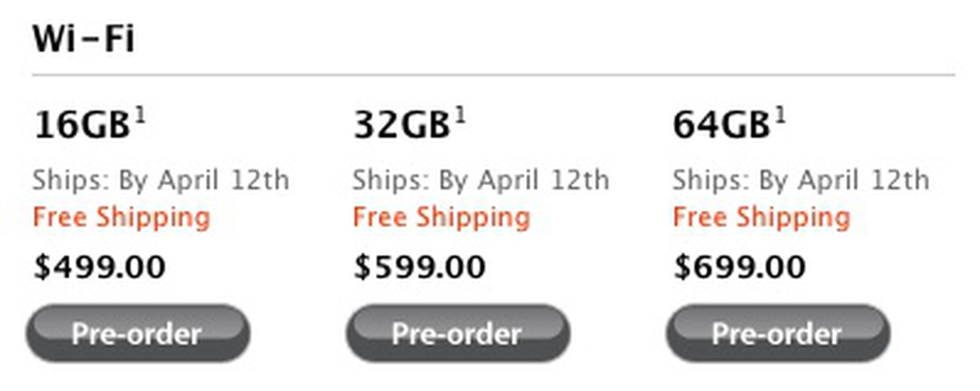The width and height of the screenshot is (980, 391).
Task: Click the 16GB ships by April 12th text
Action: pyautogui.click(x=160, y=181)
